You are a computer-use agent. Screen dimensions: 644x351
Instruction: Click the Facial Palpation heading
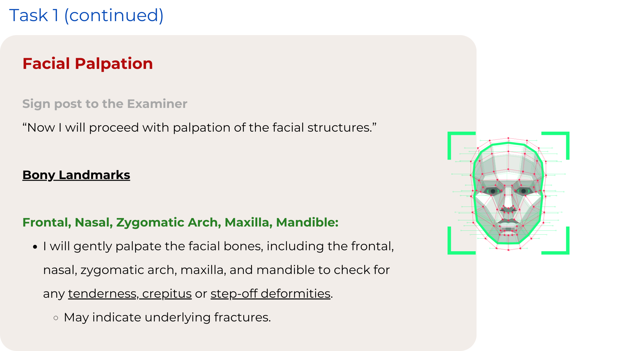[x=87, y=63]
